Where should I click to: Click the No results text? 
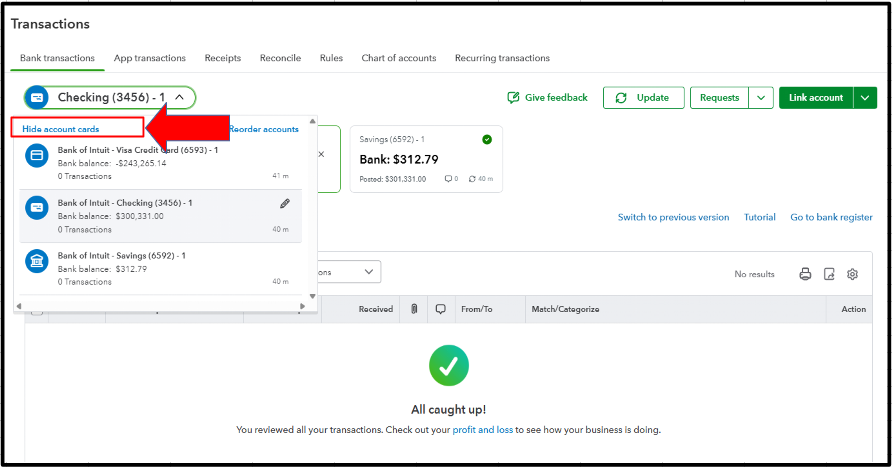click(x=754, y=274)
